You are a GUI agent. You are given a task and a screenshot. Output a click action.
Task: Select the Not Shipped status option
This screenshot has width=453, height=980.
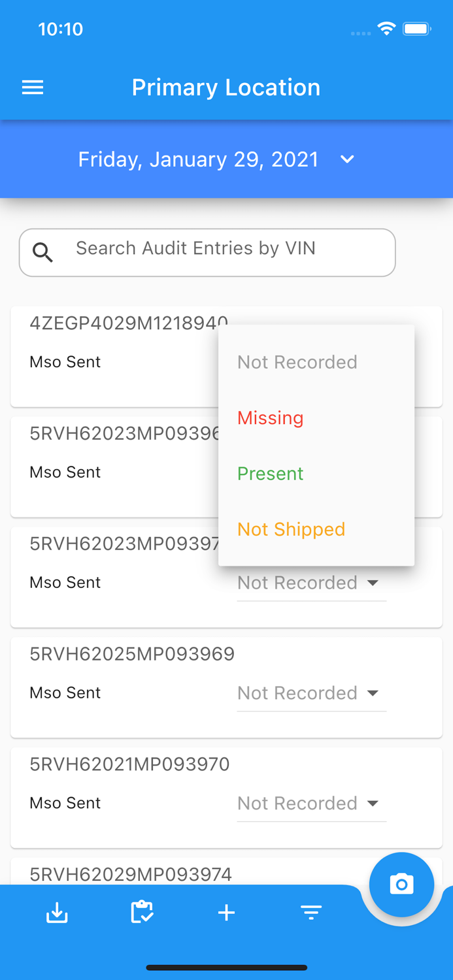pyautogui.click(x=292, y=529)
